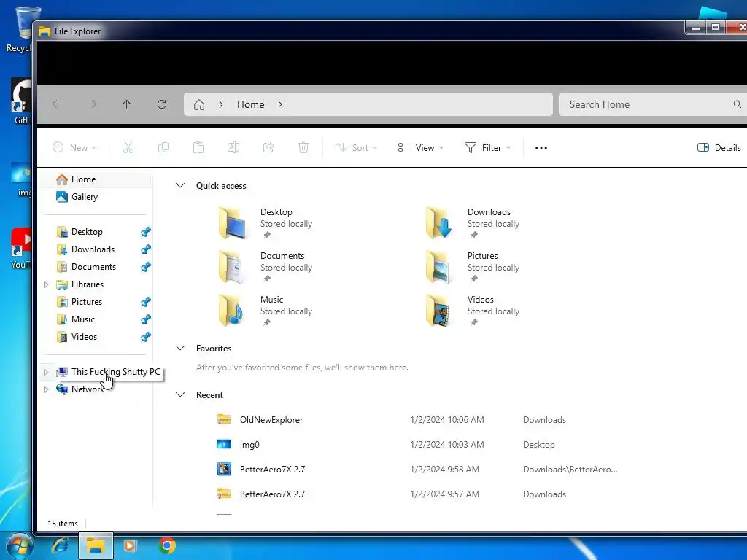Click the Rename toolbar icon

point(233,147)
